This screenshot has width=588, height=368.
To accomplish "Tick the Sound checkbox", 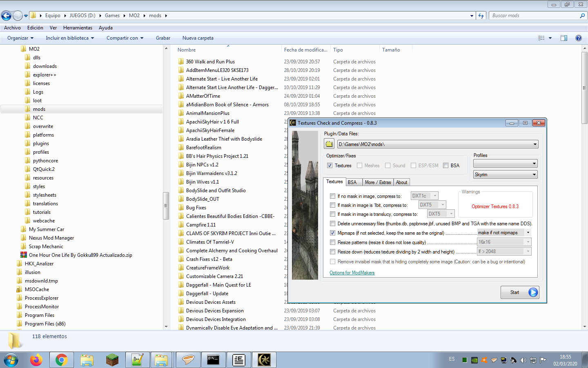I will 388,166.
